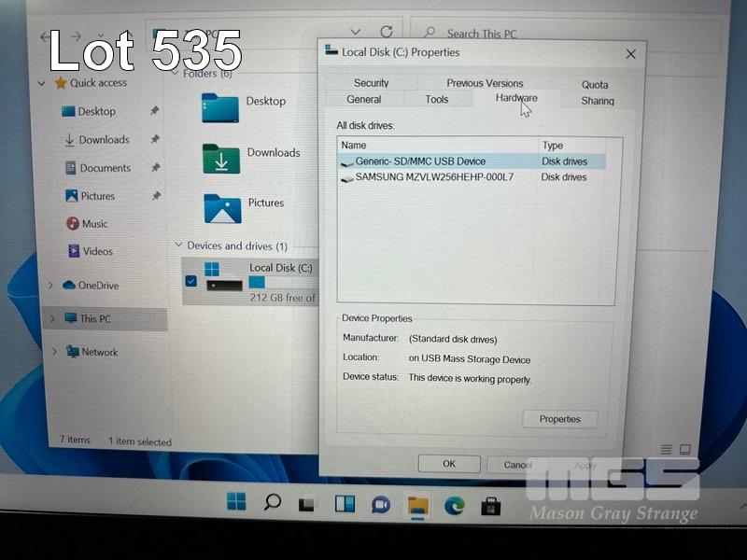
Task: Click the taskbar Search magnifier icon
Action: [x=272, y=503]
